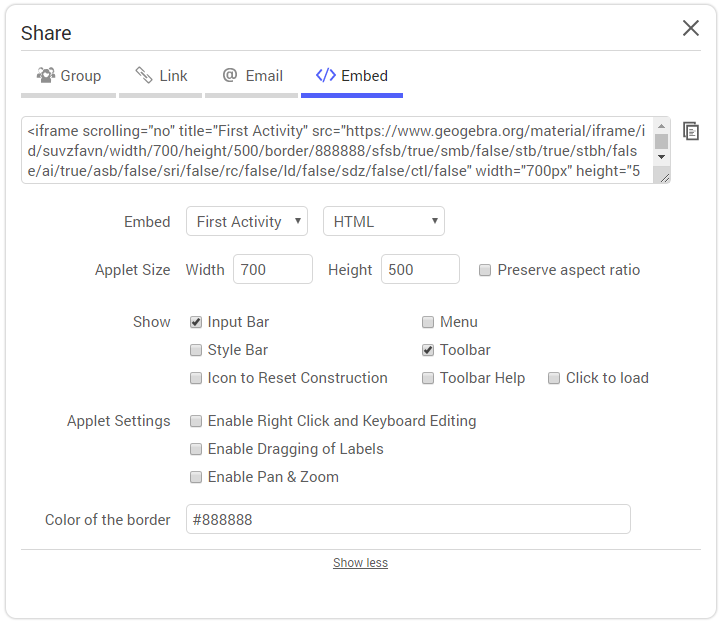
Task: Click the Group people icon
Action: [46, 75]
